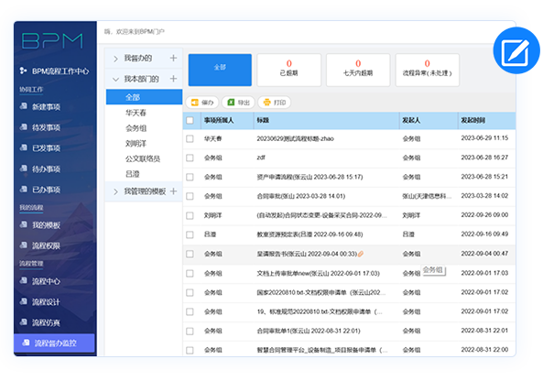The width and height of the screenshot is (554, 392).
Task: Open the title 合同审批单1(张云山 2022-08-31 22:01)
Action: 308,331
